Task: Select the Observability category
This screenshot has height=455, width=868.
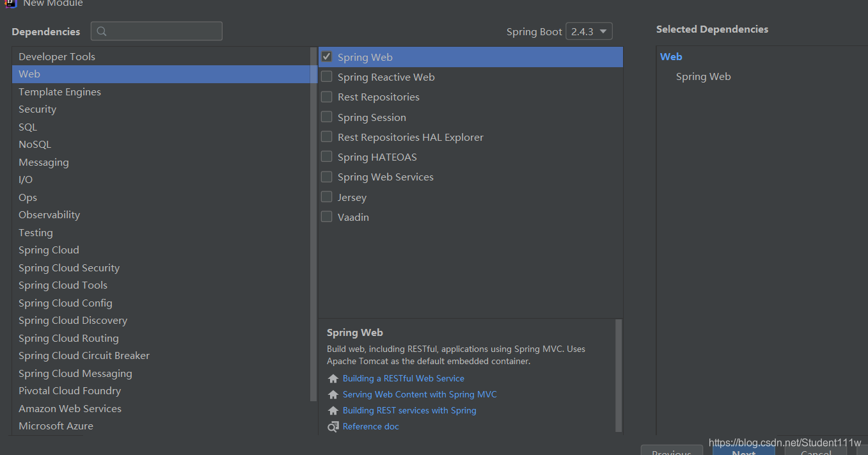Action: tap(161, 215)
